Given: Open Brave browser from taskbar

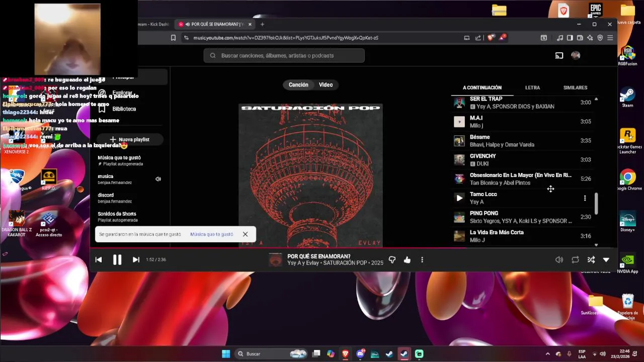Looking at the screenshot, I should pos(346,354).
